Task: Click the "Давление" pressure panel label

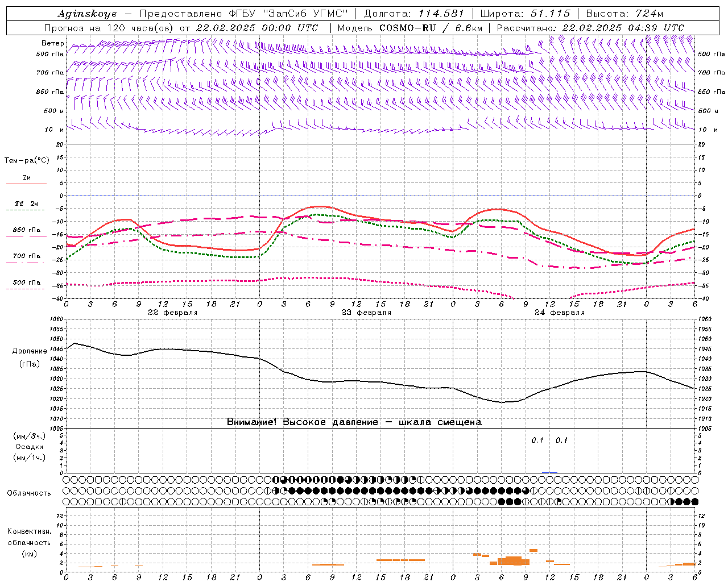Action: point(30,351)
